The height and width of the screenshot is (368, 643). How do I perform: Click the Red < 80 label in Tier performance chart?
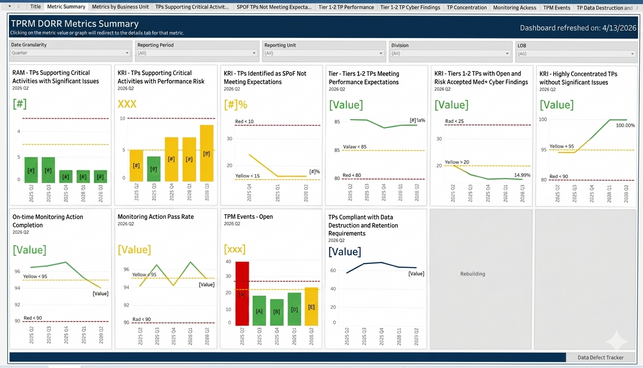352,175
